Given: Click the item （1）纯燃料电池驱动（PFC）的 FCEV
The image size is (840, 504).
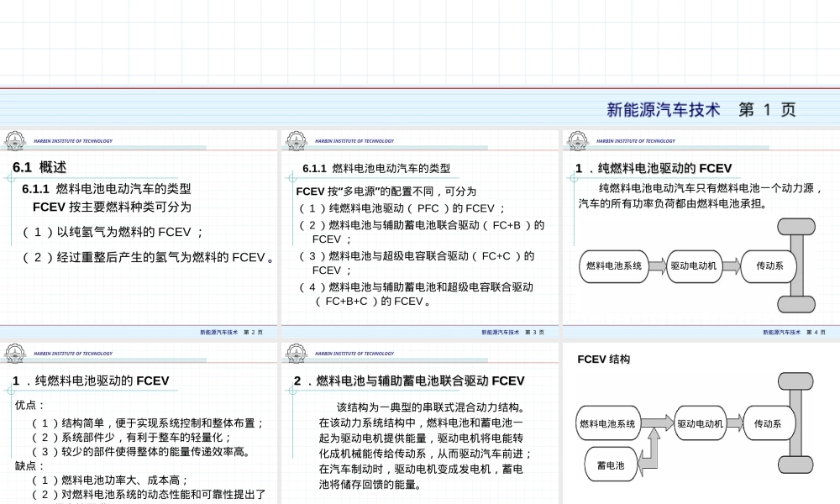Looking at the screenshot, I should tap(402, 208).
